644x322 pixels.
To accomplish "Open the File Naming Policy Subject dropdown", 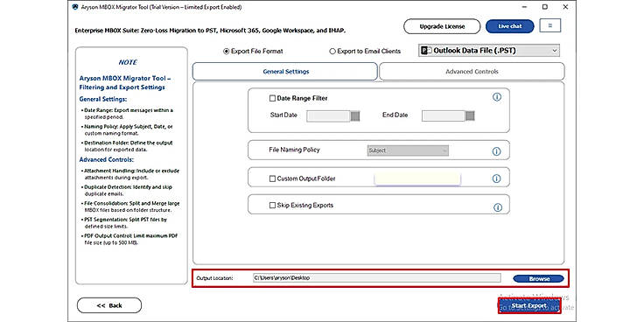I will click(408, 150).
